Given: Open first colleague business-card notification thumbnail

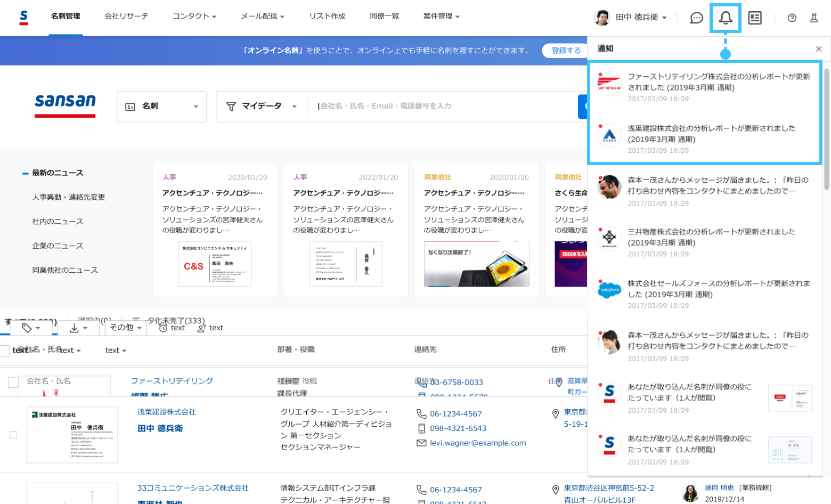Looking at the screenshot, I should 790,398.
